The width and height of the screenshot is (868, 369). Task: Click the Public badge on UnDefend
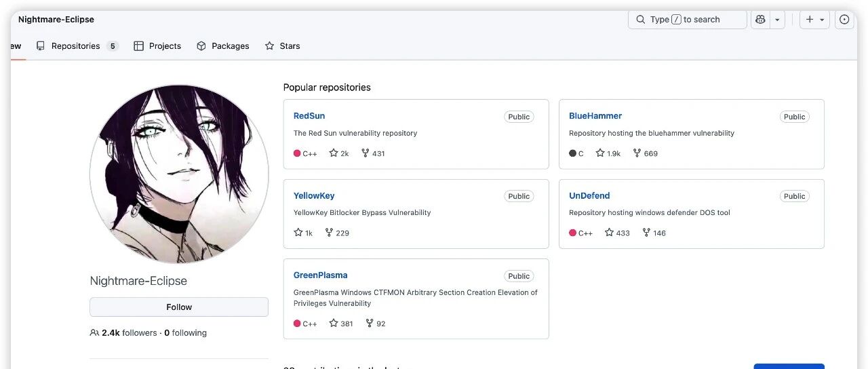(794, 196)
